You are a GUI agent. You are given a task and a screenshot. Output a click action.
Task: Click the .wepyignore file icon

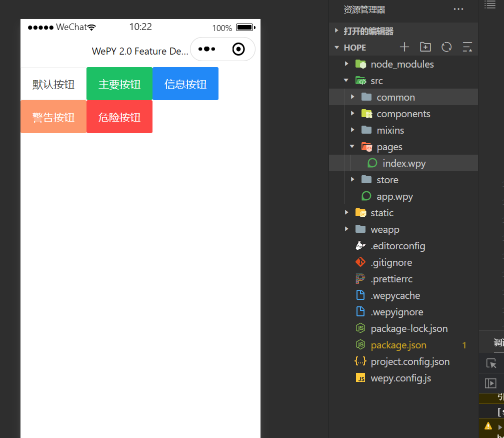pos(360,311)
